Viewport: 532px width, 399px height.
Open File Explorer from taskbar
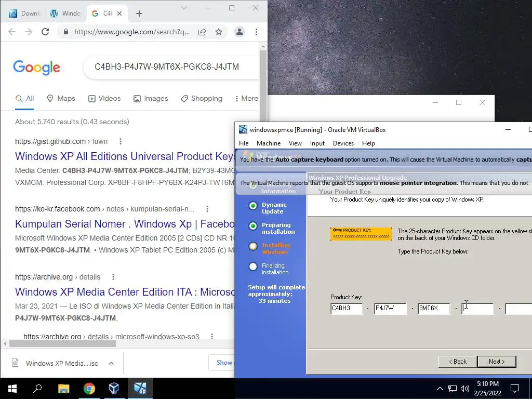63,389
